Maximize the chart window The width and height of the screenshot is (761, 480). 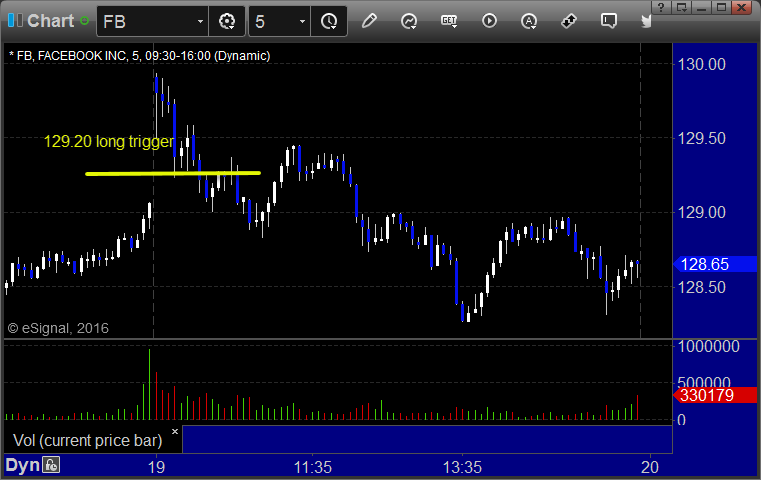pyautogui.click(x=722, y=8)
